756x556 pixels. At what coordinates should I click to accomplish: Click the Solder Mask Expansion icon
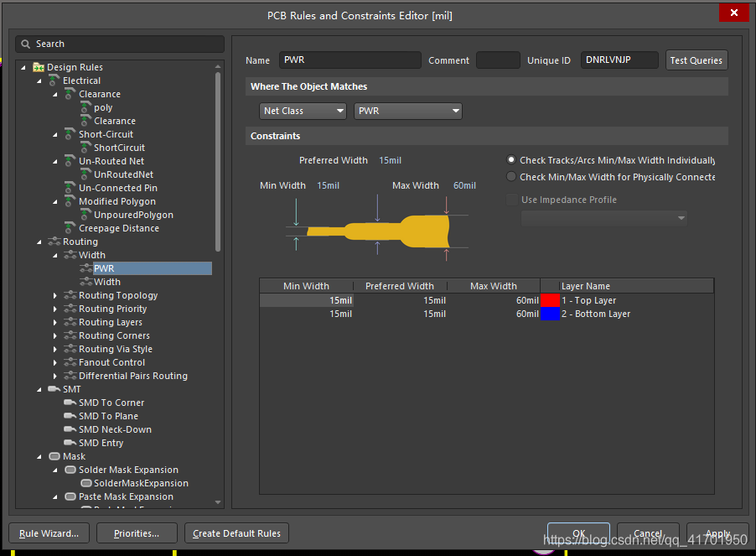pos(70,470)
